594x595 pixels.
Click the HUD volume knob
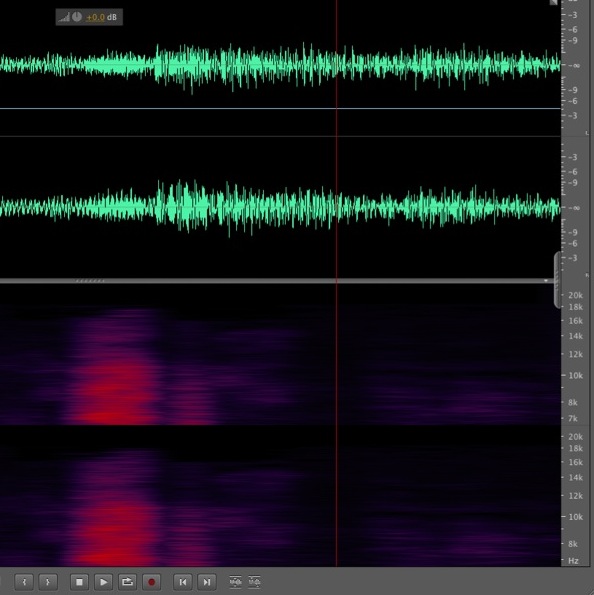point(77,17)
